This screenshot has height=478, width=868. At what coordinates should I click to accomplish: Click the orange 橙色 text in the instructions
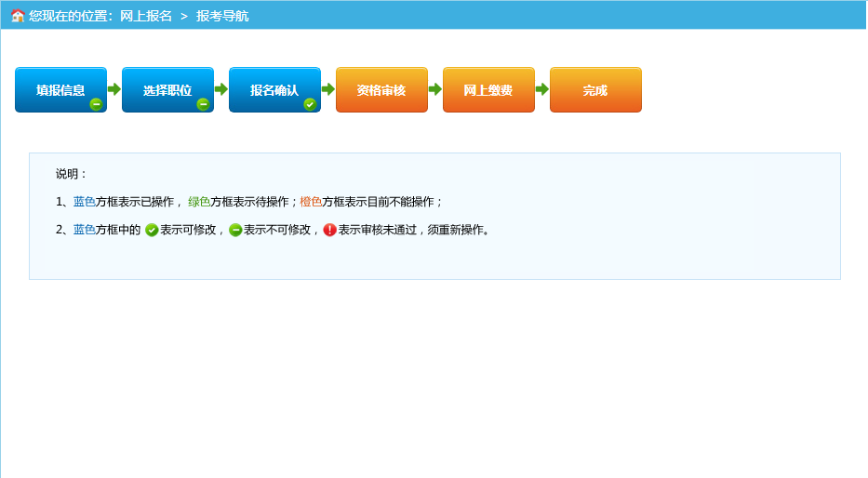pos(311,202)
